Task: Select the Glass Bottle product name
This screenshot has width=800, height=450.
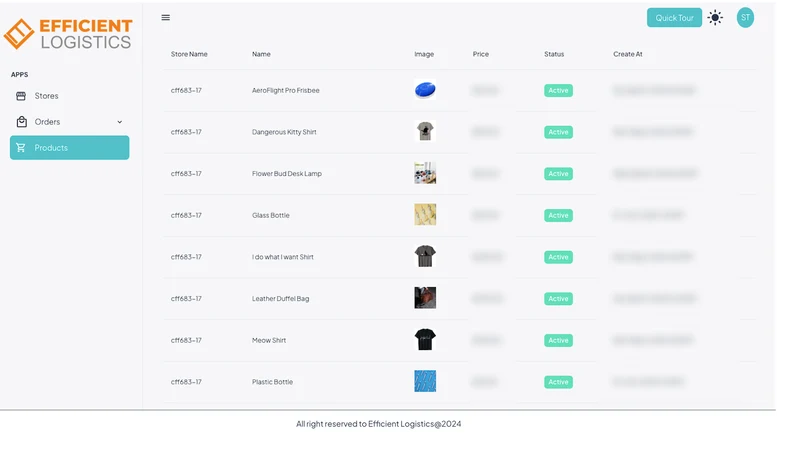Action: pyautogui.click(x=270, y=215)
